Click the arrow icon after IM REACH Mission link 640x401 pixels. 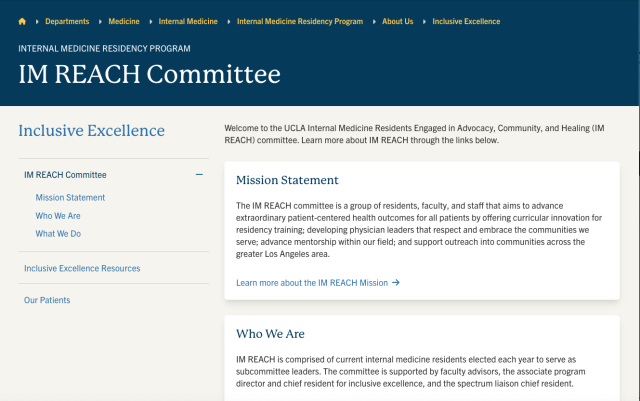coord(396,283)
